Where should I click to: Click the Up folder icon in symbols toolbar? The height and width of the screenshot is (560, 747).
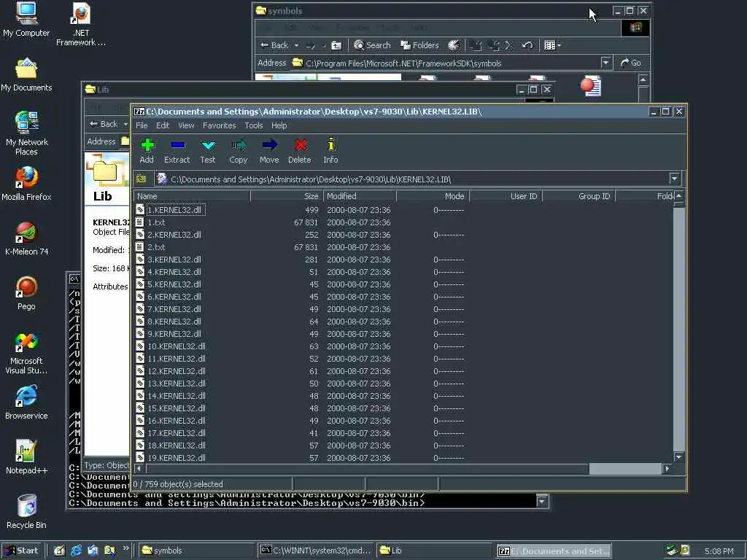tap(336, 45)
